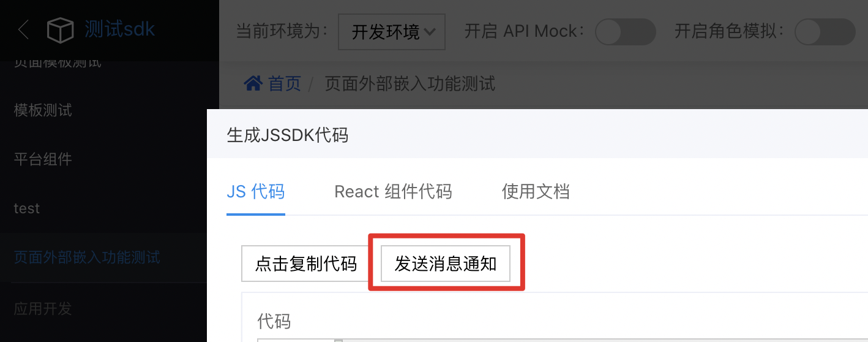
Task: Click the 测试sdk application title
Action: 120,29
